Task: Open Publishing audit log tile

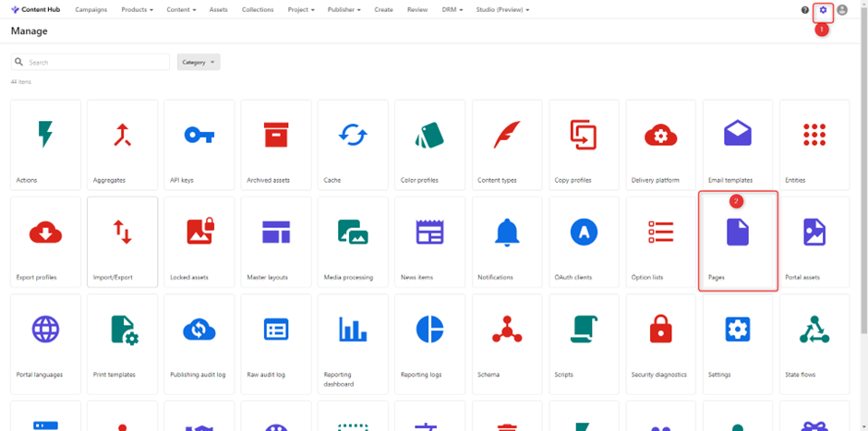Action: pos(199,344)
